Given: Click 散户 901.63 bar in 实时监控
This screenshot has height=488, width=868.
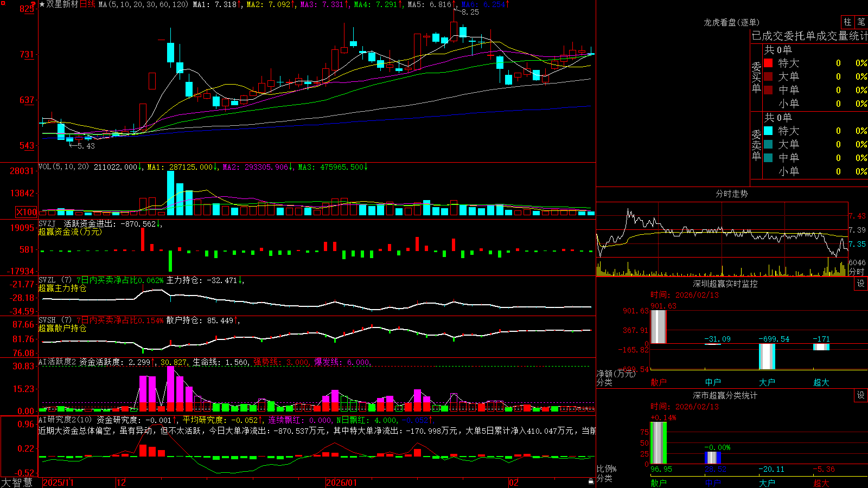Looking at the screenshot, I should [658, 326].
